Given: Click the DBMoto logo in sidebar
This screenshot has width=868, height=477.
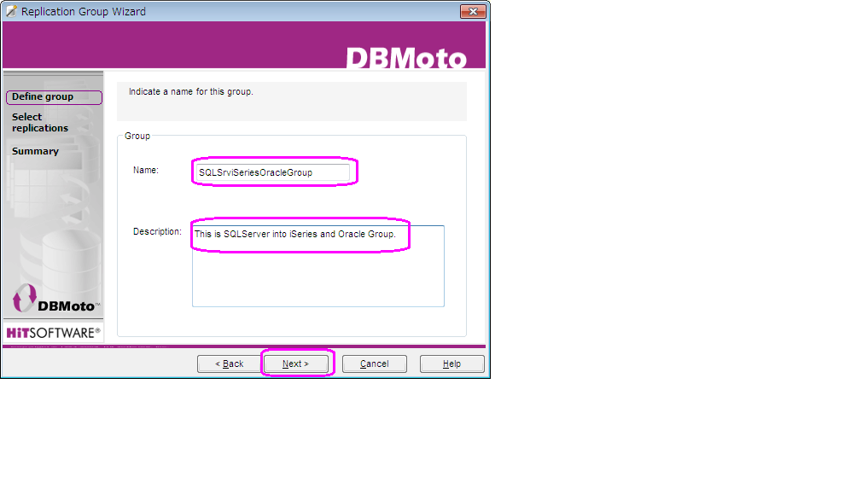Looking at the screenshot, I should (x=55, y=299).
